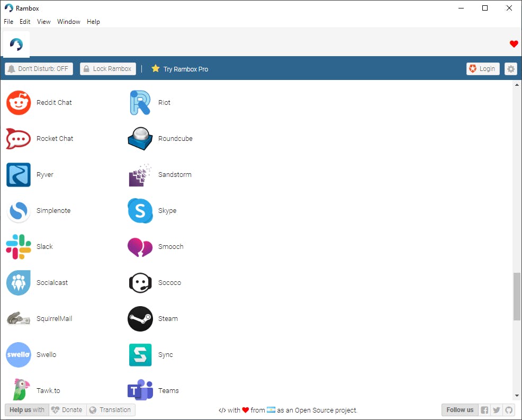Click the "Ryver" text label
This screenshot has width=522, height=420.
(44, 175)
